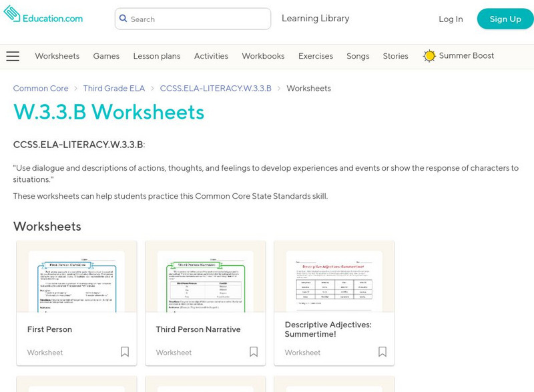Open the Activities nav item
534x392 pixels.
click(x=211, y=56)
